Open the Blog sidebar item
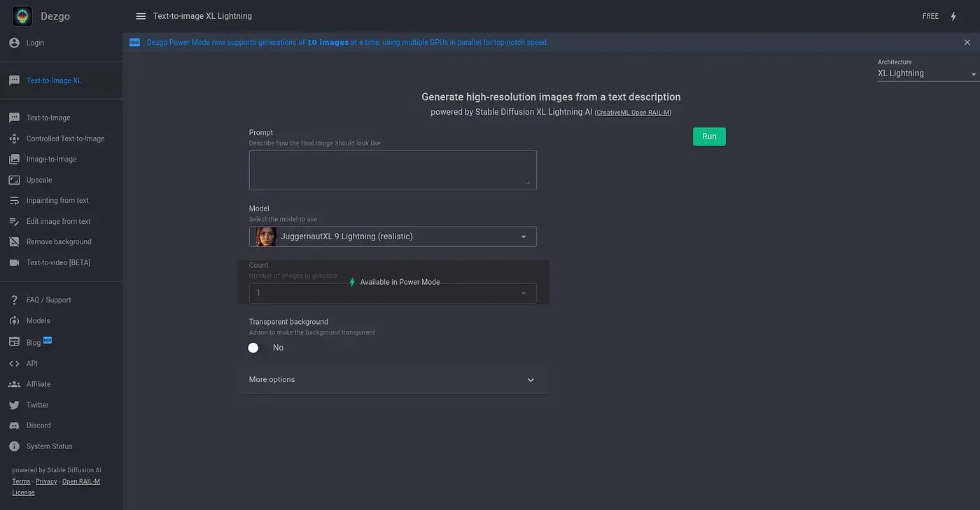Image resolution: width=980 pixels, height=510 pixels. coord(61,342)
